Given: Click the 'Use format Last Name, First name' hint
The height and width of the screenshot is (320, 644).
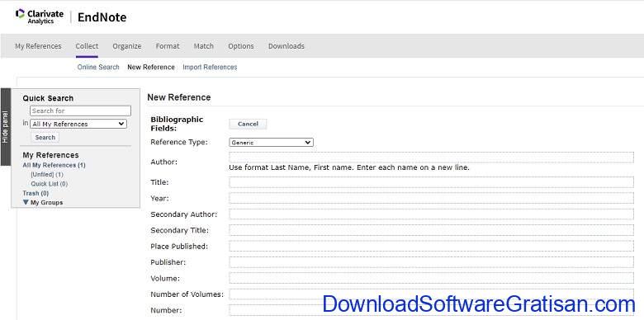Looking at the screenshot, I should pos(349,167).
